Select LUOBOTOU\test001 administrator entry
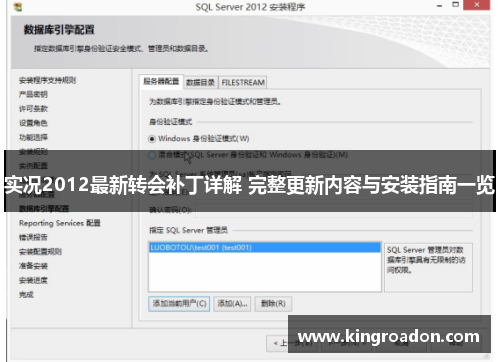This screenshot has width=500, height=362. point(265,248)
